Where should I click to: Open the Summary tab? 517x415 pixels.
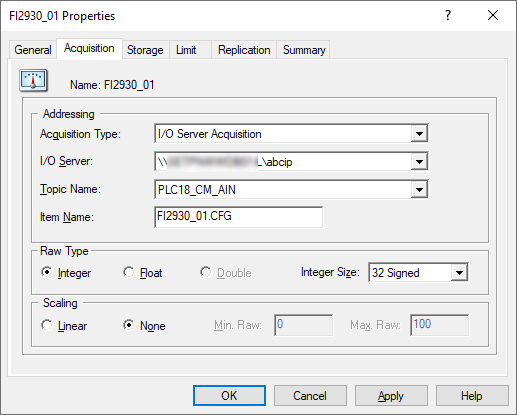tap(304, 50)
